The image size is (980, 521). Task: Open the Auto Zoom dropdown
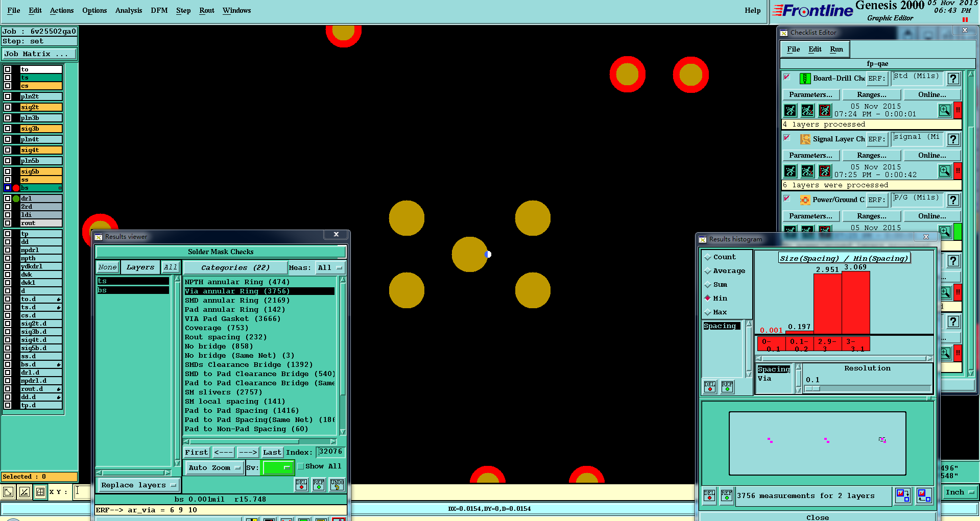point(214,467)
